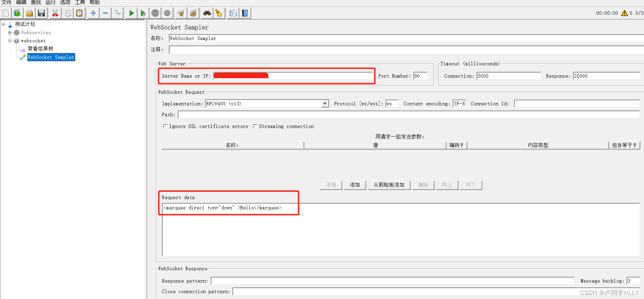Expand the Webservices tree node
Screen dimensions: 644x299
[x=10, y=32]
